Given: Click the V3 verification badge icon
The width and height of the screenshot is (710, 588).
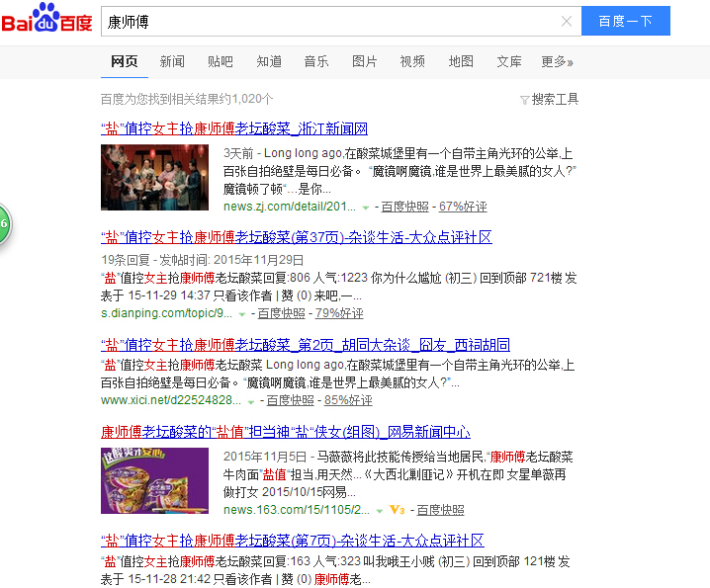Looking at the screenshot, I should [398, 510].
